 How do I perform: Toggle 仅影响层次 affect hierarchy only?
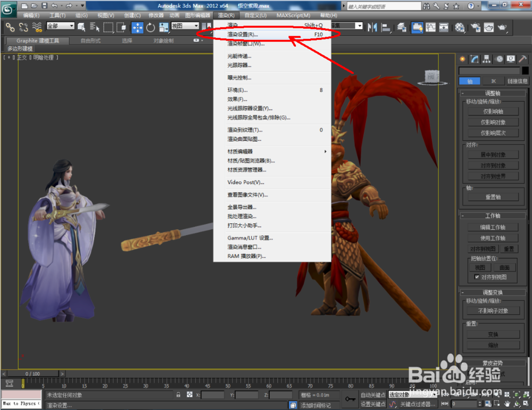point(493,133)
